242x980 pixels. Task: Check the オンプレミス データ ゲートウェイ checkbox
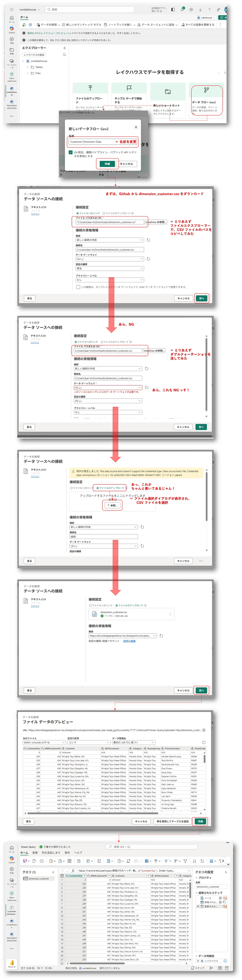(78, 287)
